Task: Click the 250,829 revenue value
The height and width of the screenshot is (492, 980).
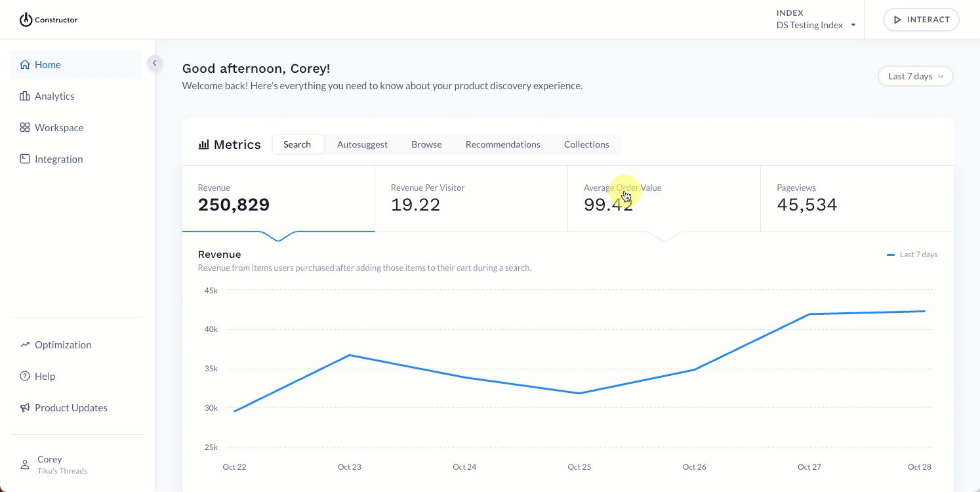Action: [x=234, y=205]
